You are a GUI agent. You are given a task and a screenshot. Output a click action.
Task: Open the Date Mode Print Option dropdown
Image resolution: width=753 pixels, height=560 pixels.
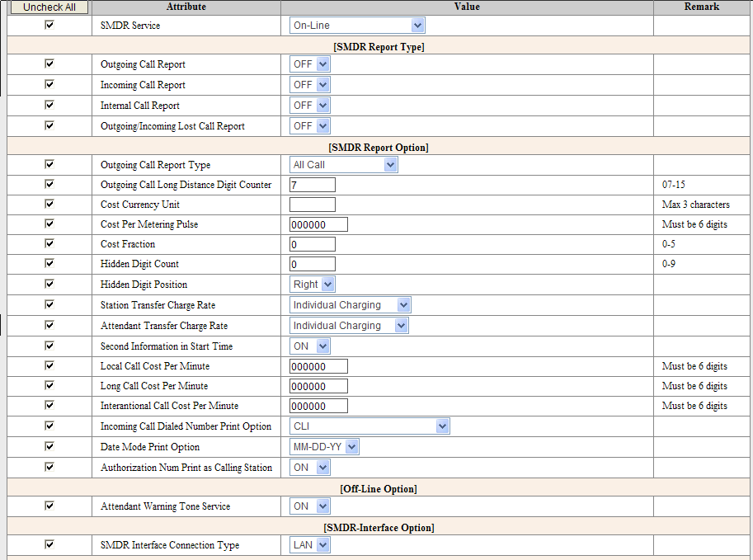click(x=324, y=447)
